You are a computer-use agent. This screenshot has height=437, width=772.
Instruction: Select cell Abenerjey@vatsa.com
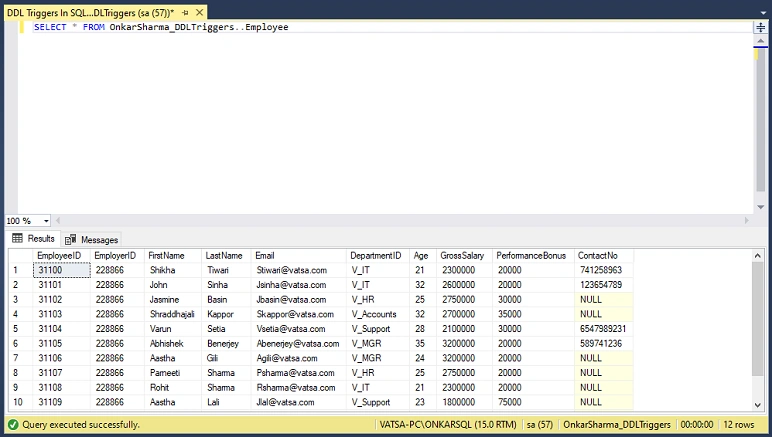click(x=299, y=343)
